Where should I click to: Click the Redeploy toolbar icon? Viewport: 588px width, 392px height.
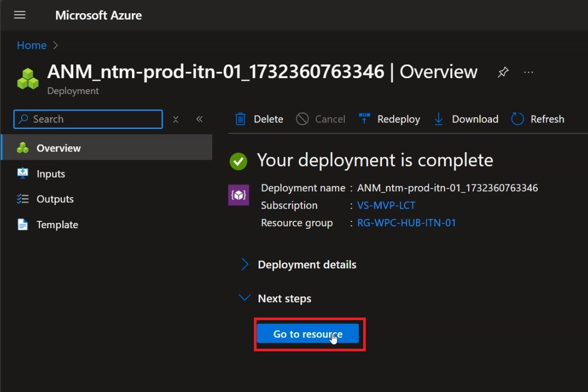(x=364, y=119)
